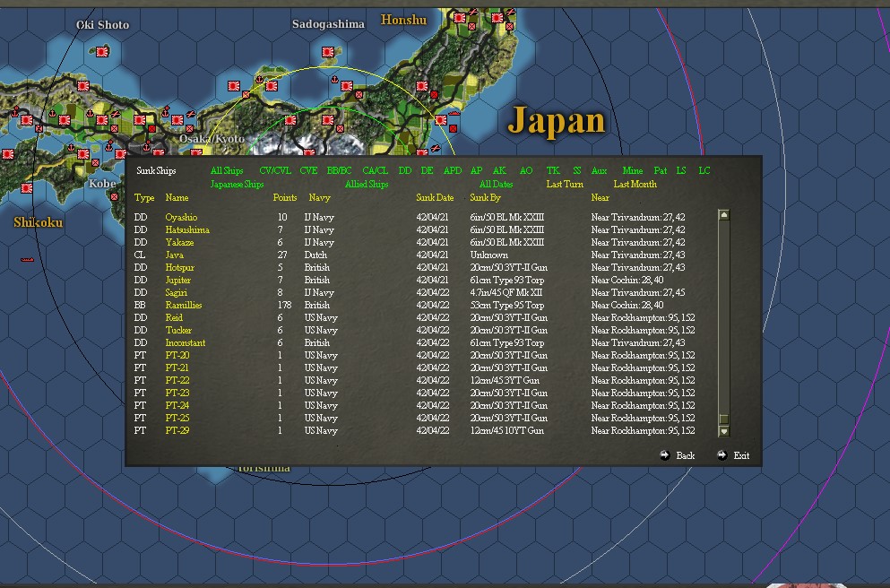Click the scrollbar thumb in sunk ships list

point(723,419)
